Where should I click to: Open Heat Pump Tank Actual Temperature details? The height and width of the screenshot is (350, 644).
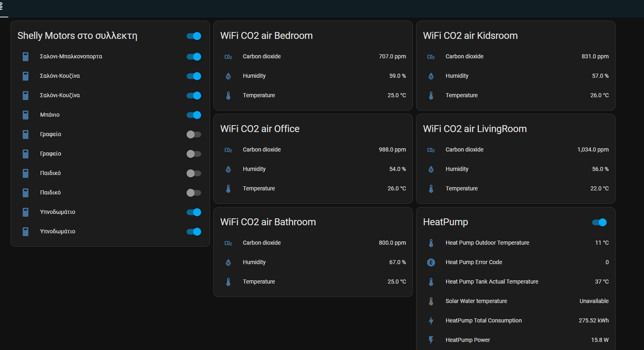(492, 282)
